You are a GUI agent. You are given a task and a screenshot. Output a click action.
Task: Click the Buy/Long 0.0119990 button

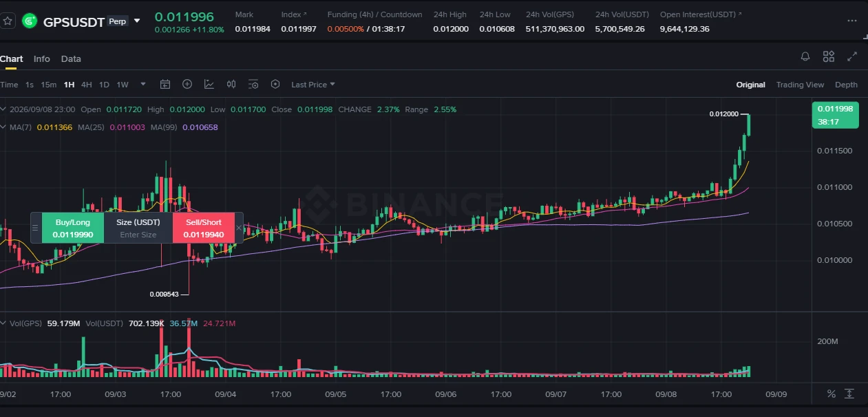[73, 228]
